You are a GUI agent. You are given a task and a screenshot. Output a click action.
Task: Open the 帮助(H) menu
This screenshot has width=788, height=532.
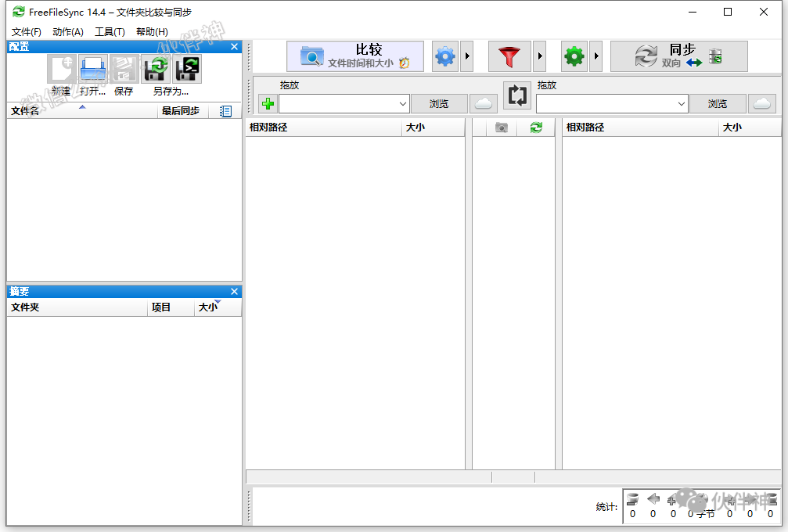click(x=152, y=31)
